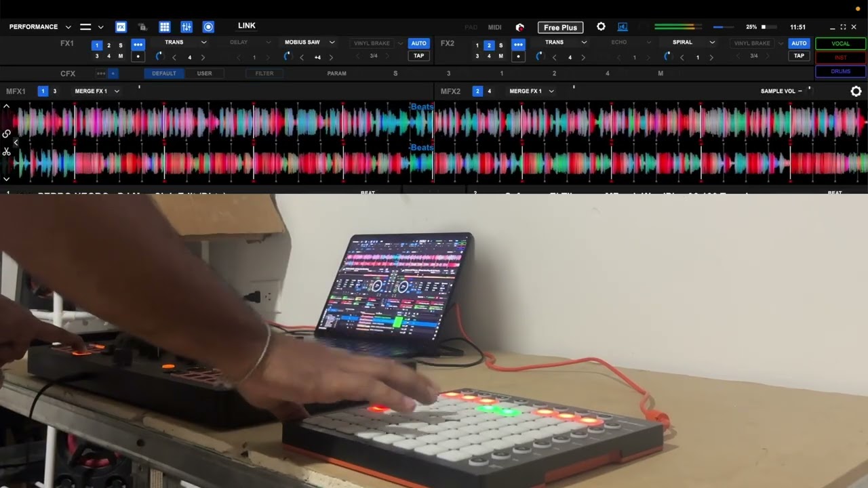
Task: Toggle FX2 deck 2 assignment
Action: coord(489,45)
